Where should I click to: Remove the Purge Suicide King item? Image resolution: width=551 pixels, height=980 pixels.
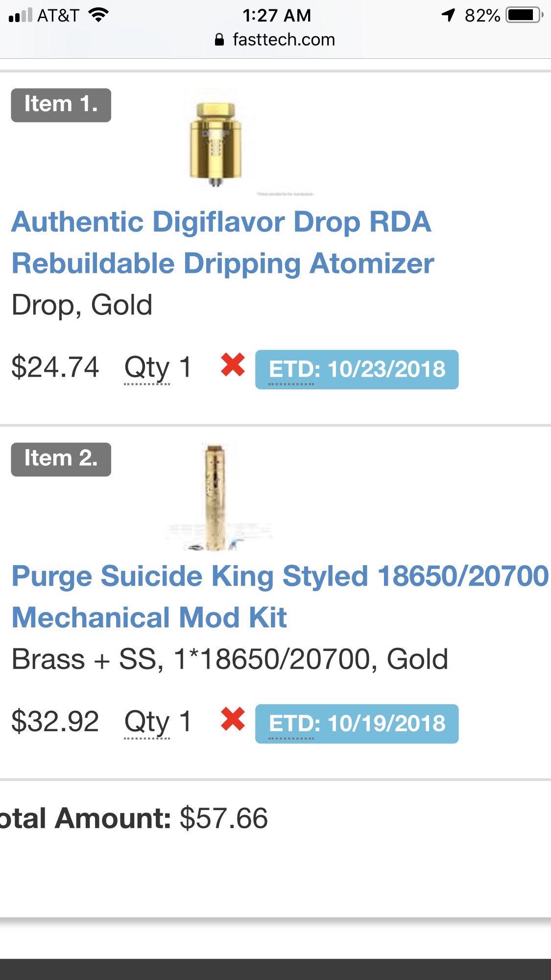click(x=233, y=719)
